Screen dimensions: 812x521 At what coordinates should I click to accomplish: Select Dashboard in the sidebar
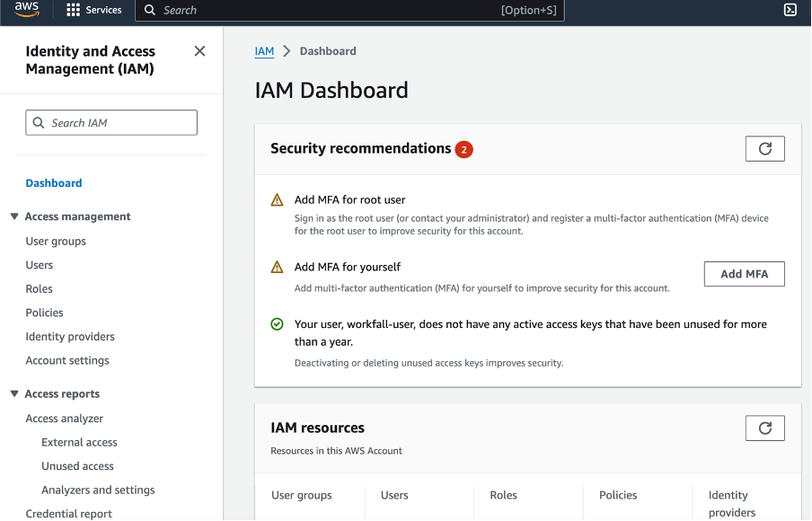point(54,183)
